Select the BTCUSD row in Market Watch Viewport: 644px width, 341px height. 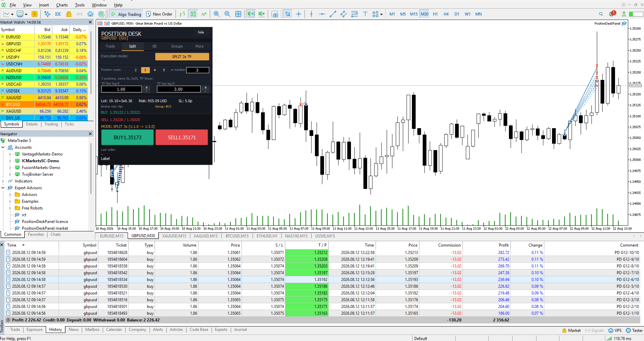pyautogui.click(x=44, y=105)
